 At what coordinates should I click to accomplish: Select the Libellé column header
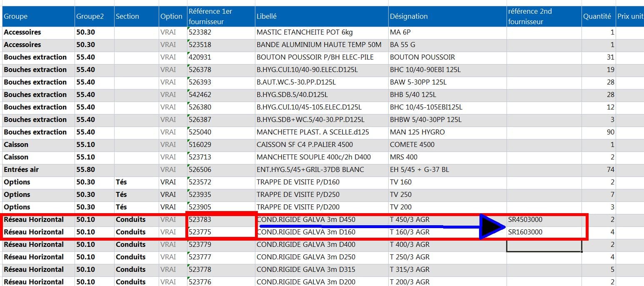322,16
